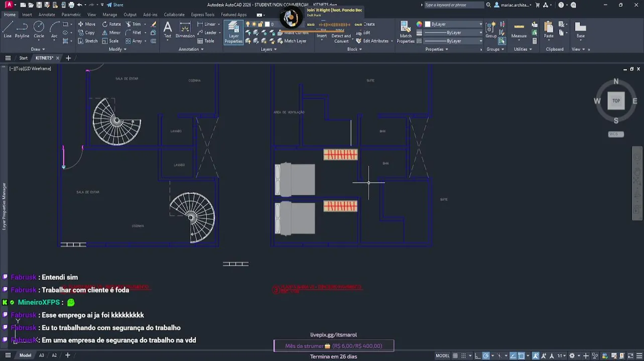Click the Undo arrow in quick access toolbar
Image resolution: width=644 pixels, height=361 pixels.
[x=79, y=5]
